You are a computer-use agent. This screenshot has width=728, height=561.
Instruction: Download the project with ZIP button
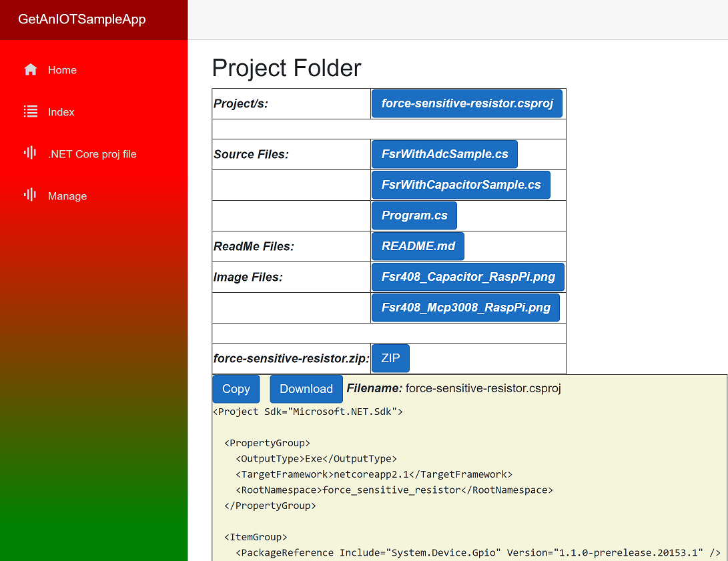tap(390, 358)
